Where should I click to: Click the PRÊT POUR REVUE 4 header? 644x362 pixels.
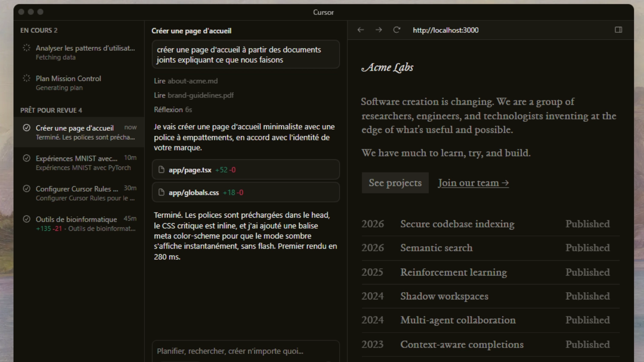[51, 110]
